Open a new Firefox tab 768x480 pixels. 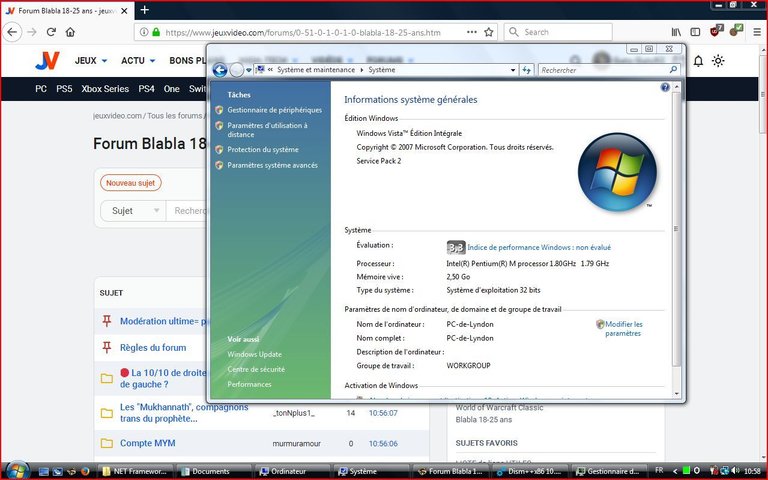(144, 10)
